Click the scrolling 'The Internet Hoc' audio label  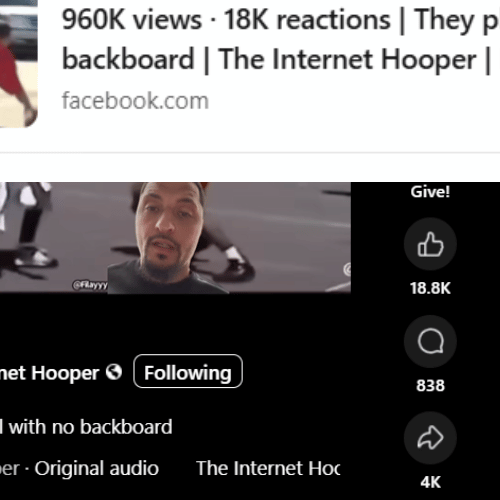pyautogui.click(x=268, y=468)
